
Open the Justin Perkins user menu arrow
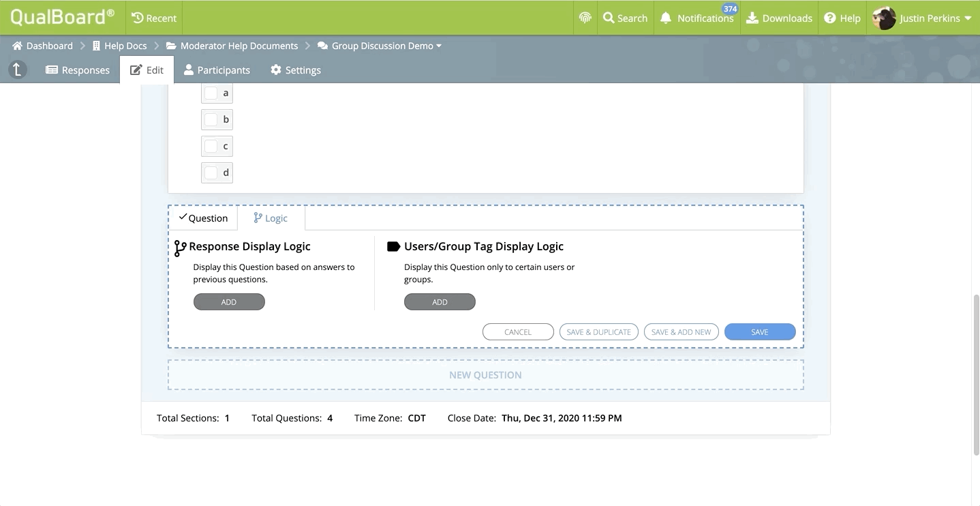[968, 18]
